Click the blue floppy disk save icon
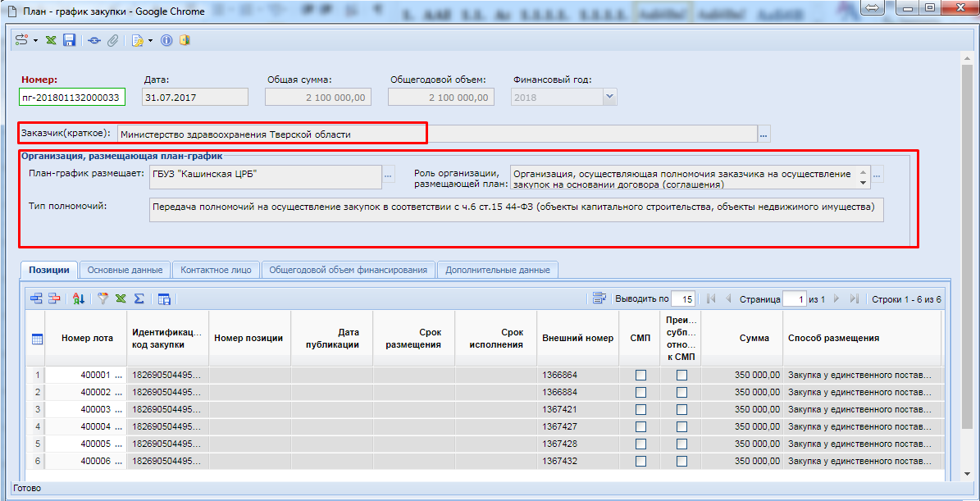This screenshot has height=501, width=980. (x=70, y=40)
